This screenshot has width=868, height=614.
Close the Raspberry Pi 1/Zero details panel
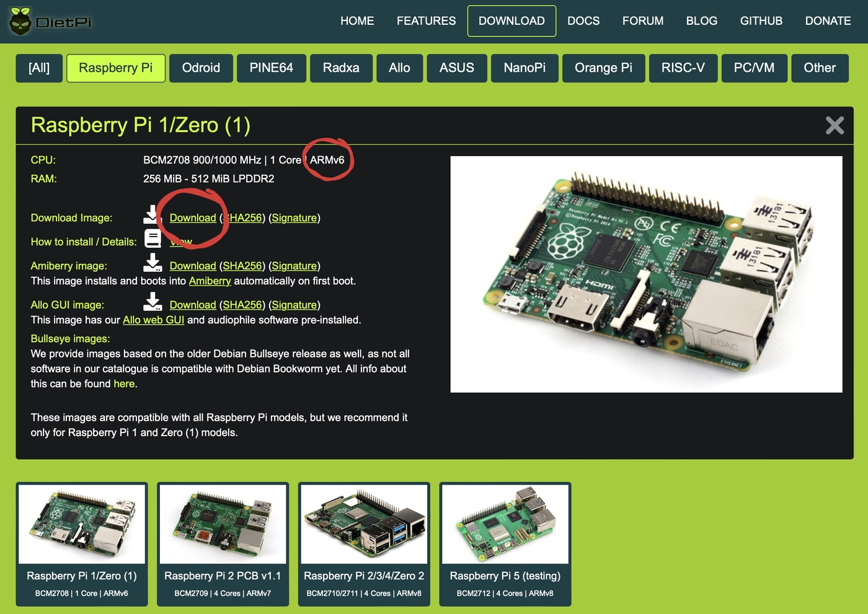(x=835, y=126)
